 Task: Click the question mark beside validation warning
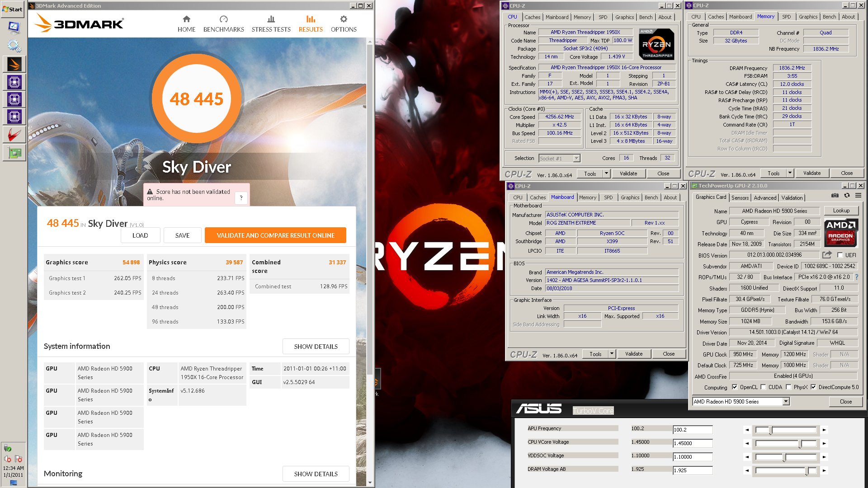[241, 197]
